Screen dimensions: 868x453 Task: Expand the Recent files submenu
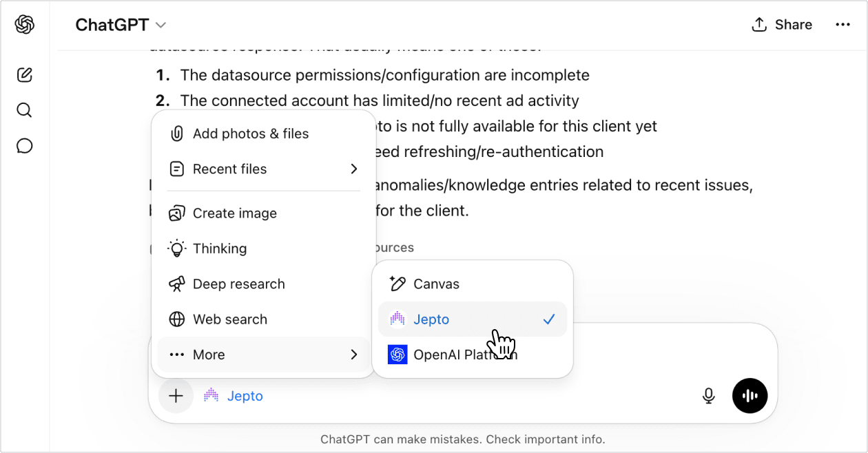pyautogui.click(x=265, y=169)
